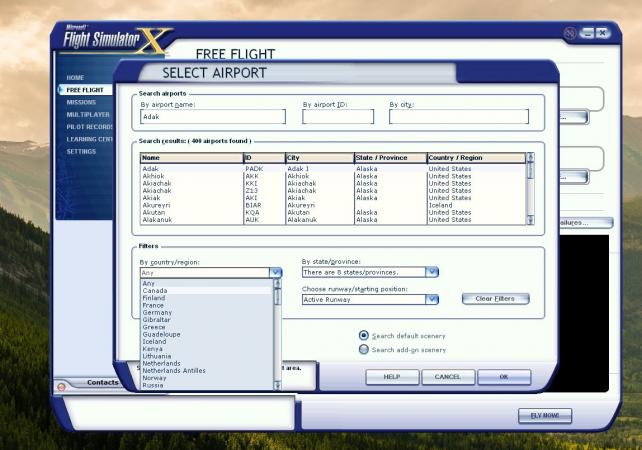The image size is (642, 450).
Task: Select the Alakanuk airport row
Action: coord(333,220)
